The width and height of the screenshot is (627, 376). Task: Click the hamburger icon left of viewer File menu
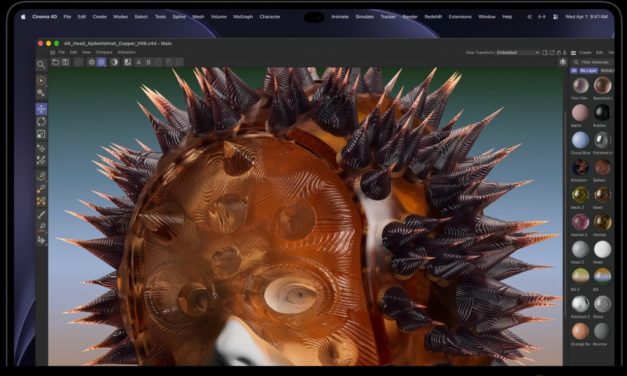pyautogui.click(x=52, y=52)
